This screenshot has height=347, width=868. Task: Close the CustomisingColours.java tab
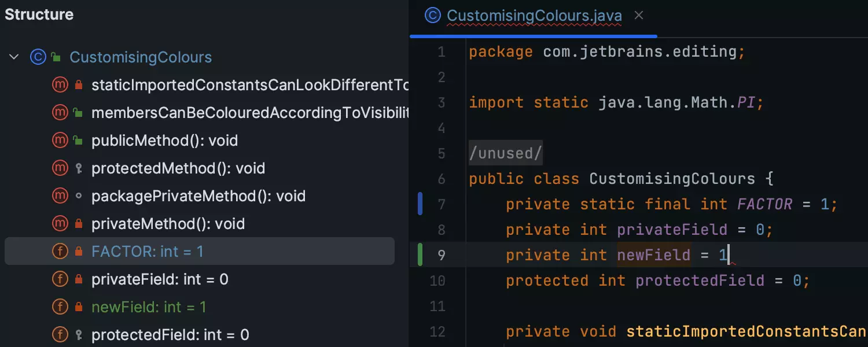click(639, 16)
